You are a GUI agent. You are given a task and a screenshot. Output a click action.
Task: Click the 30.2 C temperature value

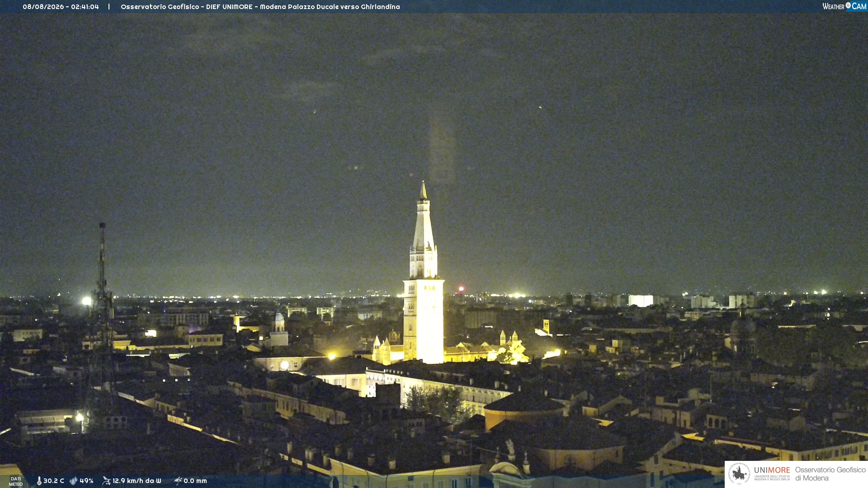pos(54,481)
